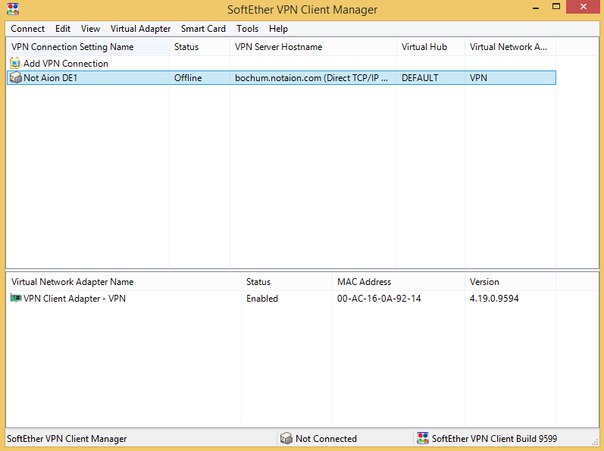Screen dimensions: 604x451
Task: Sort adapters by Version column header
Action: pos(510,282)
